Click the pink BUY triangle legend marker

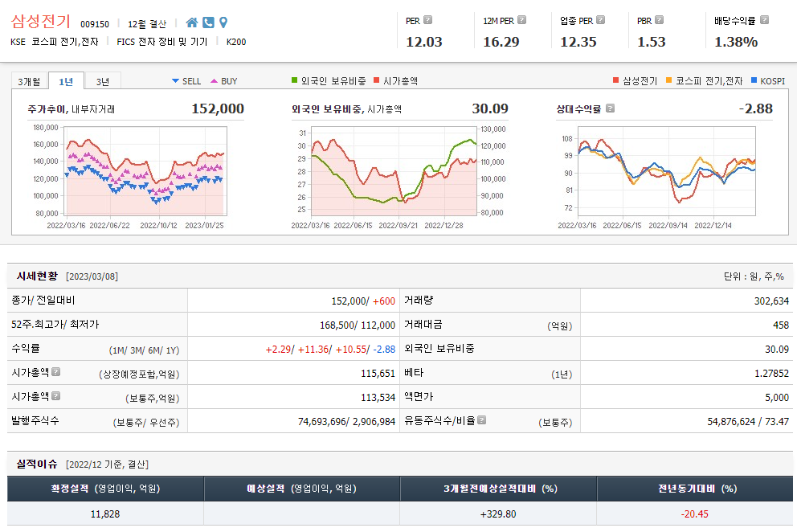click(x=214, y=81)
